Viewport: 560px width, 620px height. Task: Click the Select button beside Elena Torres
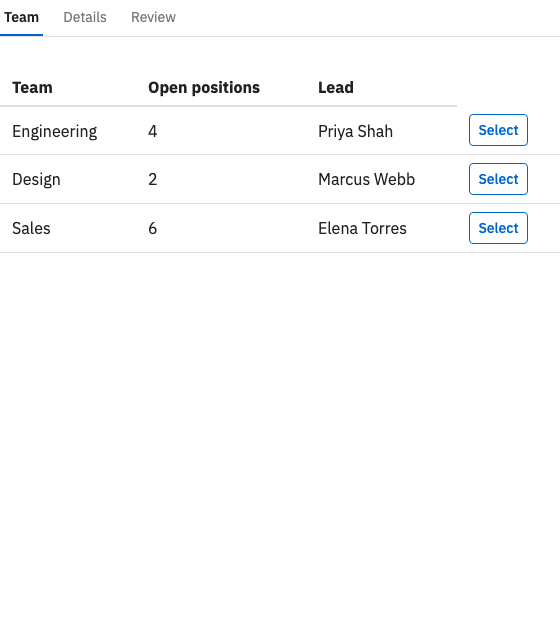498,228
